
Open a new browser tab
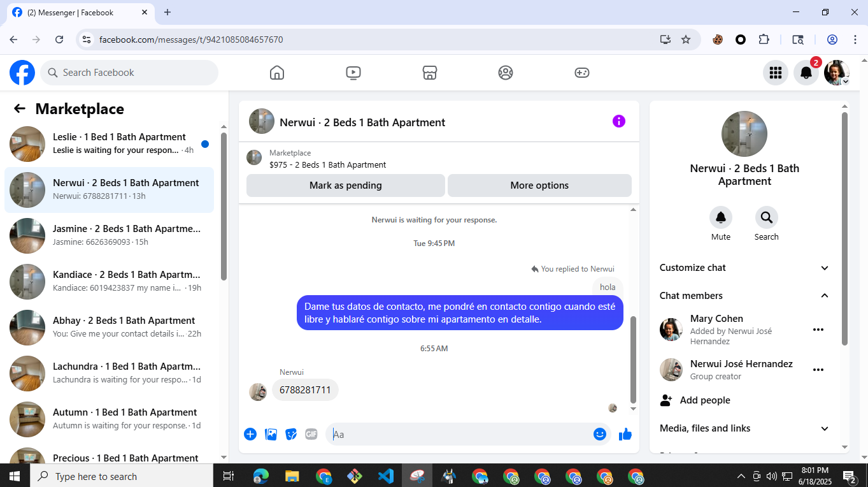coord(167,12)
